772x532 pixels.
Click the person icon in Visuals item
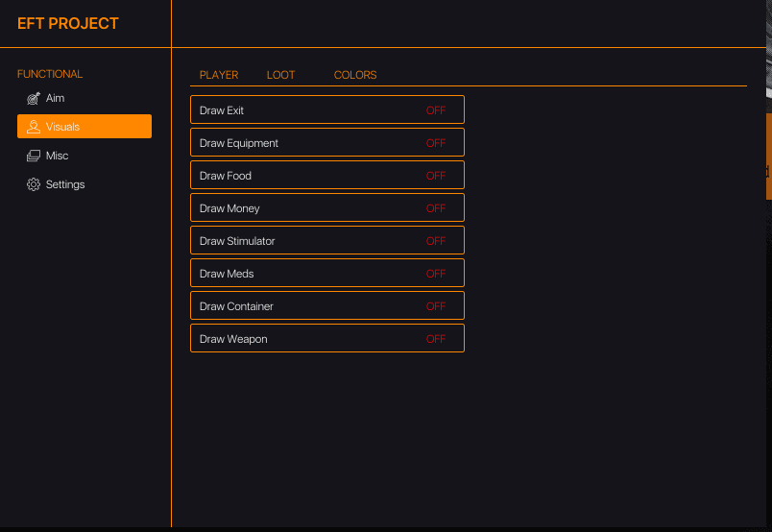pyautogui.click(x=34, y=127)
